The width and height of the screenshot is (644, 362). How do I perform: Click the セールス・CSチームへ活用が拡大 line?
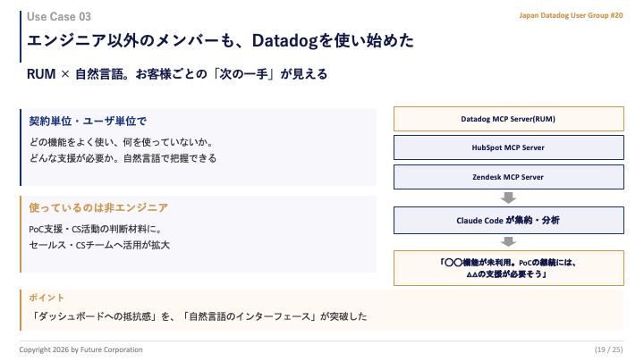99,245
